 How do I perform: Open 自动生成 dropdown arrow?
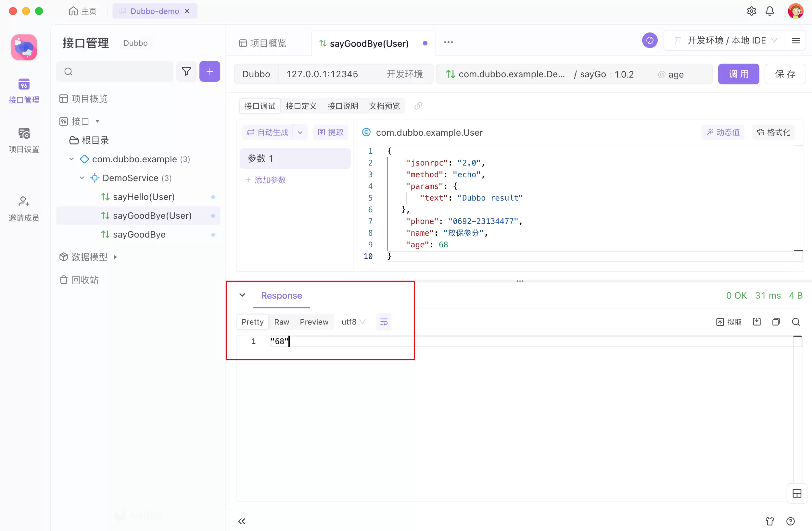pos(300,132)
